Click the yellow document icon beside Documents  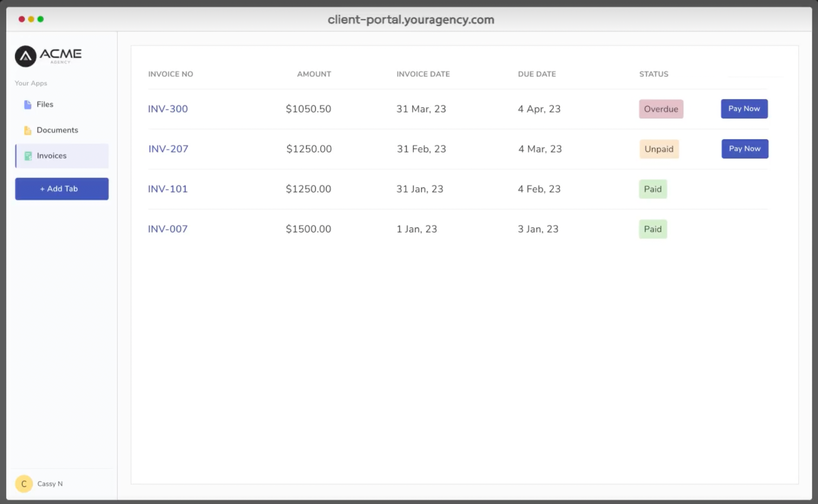[27, 130]
